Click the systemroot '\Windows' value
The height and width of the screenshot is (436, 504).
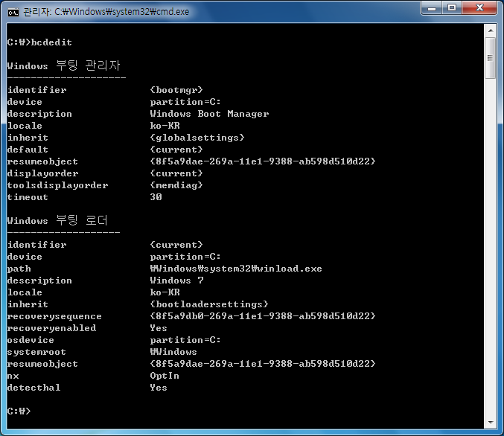coord(173,352)
